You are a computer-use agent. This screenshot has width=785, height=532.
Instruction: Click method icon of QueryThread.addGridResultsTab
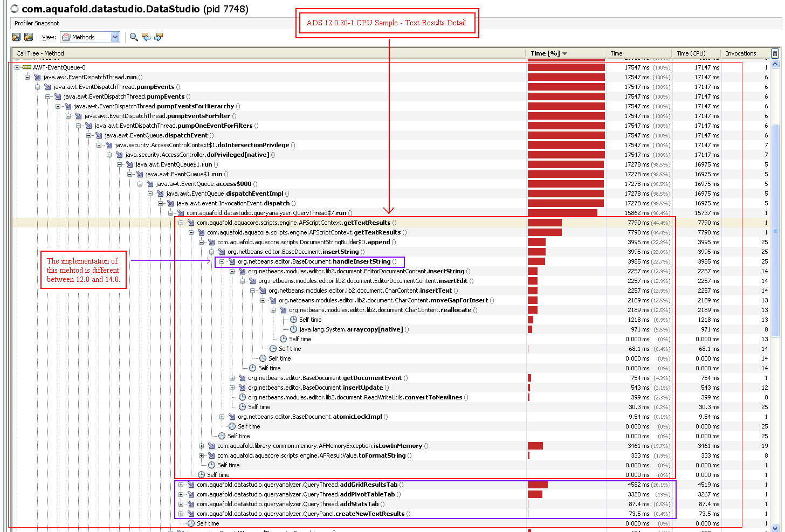pos(191,485)
